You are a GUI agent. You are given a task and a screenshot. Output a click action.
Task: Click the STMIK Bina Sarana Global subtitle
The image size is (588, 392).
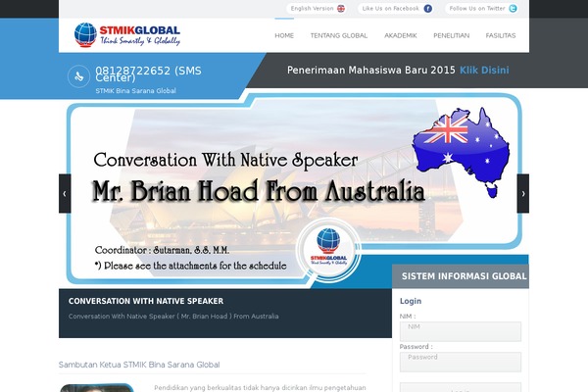135,91
